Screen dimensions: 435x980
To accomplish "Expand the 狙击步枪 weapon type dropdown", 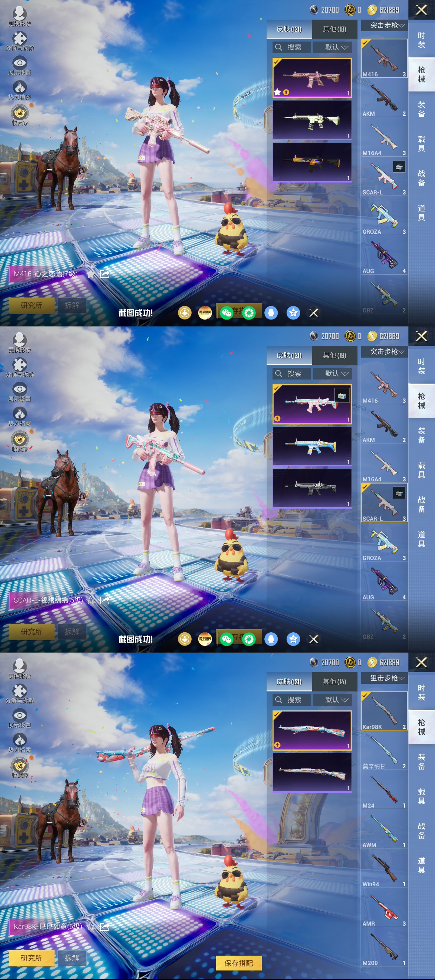I will click(x=384, y=678).
